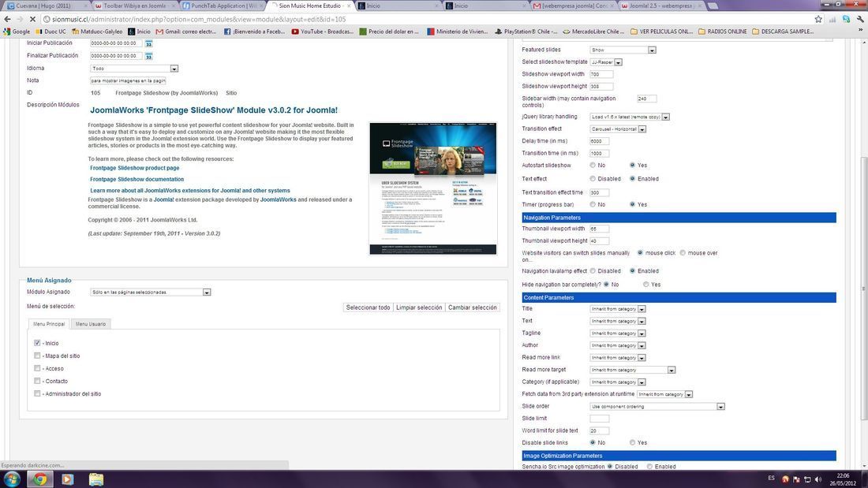Open the Matduoc-Galyleo bookmark
This screenshot has width=868, height=488.
tap(97, 32)
